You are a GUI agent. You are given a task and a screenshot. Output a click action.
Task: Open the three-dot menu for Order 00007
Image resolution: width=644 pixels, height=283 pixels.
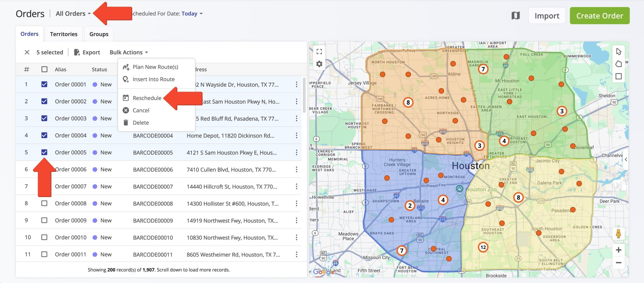[x=297, y=186]
